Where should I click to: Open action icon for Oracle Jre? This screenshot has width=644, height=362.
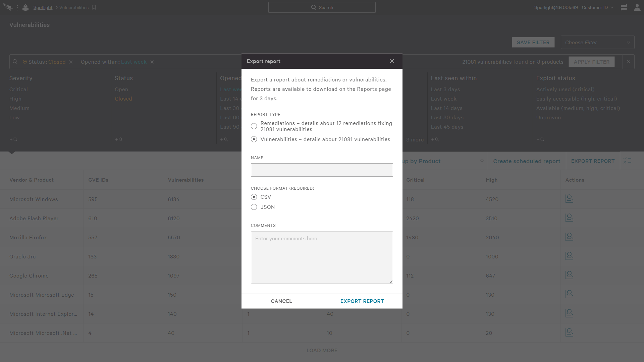[569, 256]
